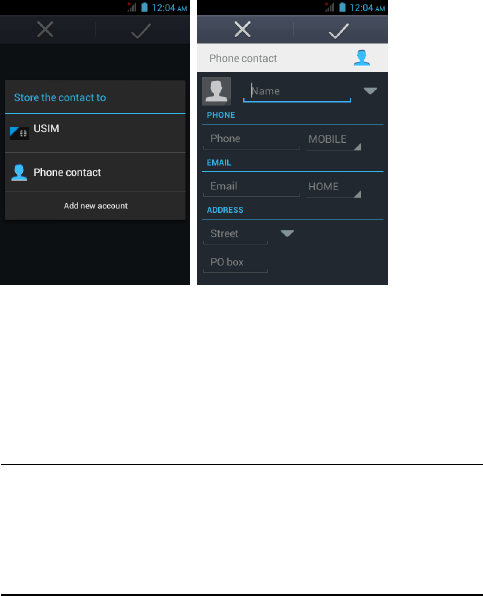This screenshot has height=596, width=483.
Task: Open the MOBILE phone type dropdown
Action: (333, 139)
